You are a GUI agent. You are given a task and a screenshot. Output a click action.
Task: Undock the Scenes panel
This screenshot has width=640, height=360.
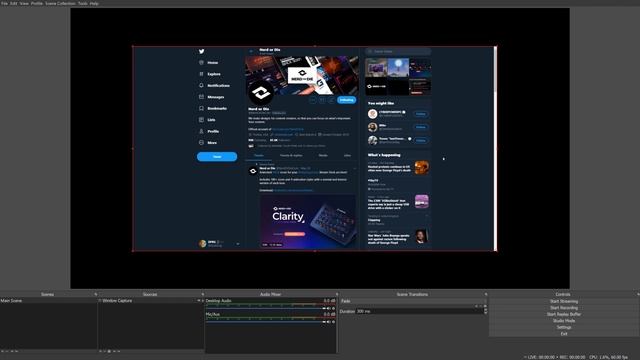pos(96,294)
